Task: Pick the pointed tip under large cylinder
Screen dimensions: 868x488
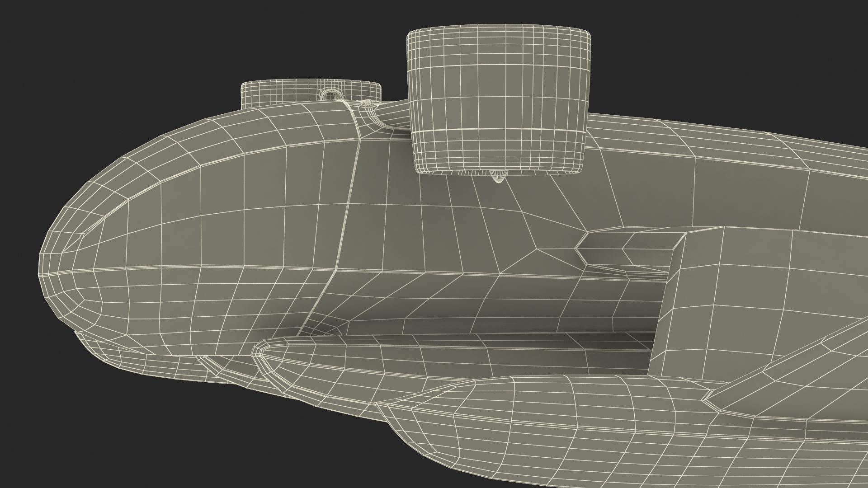Action: click(x=498, y=177)
